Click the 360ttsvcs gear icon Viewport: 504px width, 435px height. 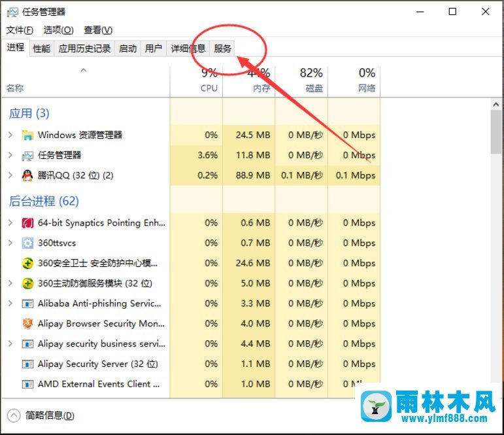[x=27, y=243]
